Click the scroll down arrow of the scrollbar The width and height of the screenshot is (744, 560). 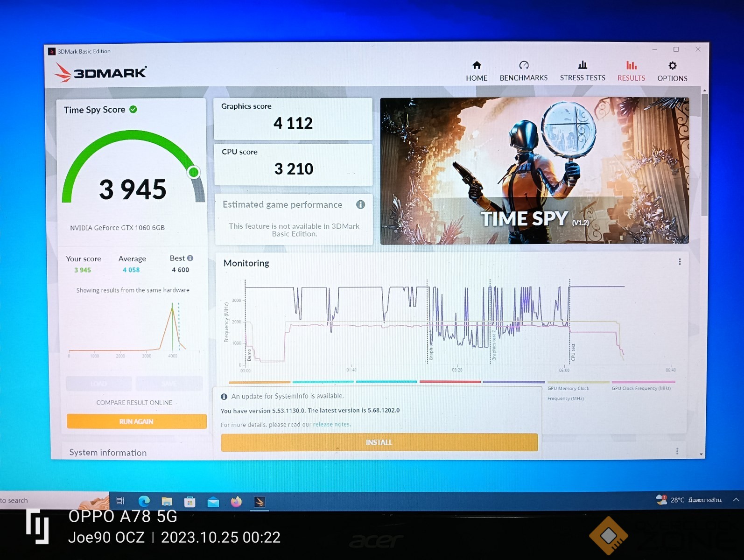coord(701,454)
